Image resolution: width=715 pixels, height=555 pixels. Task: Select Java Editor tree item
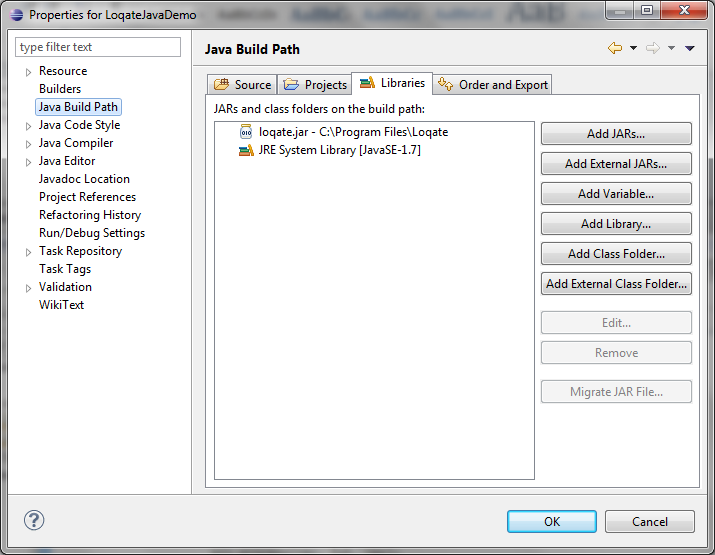tap(67, 161)
